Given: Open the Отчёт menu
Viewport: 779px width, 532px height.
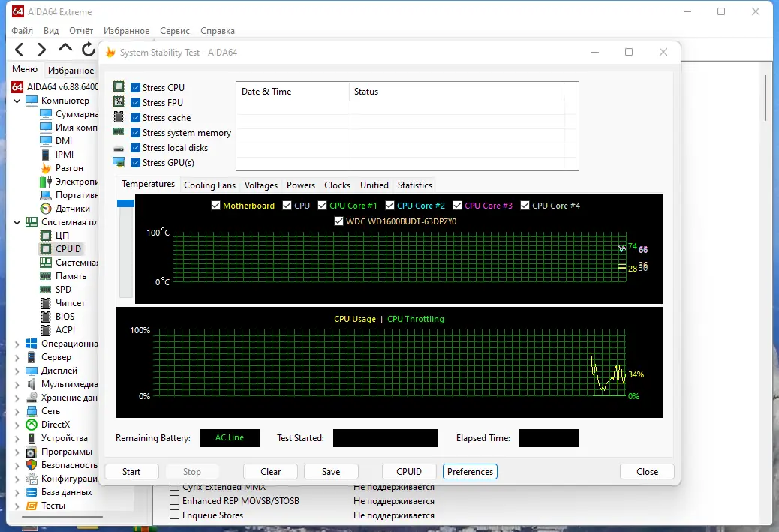Looking at the screenshot, I should coord(81,31).
